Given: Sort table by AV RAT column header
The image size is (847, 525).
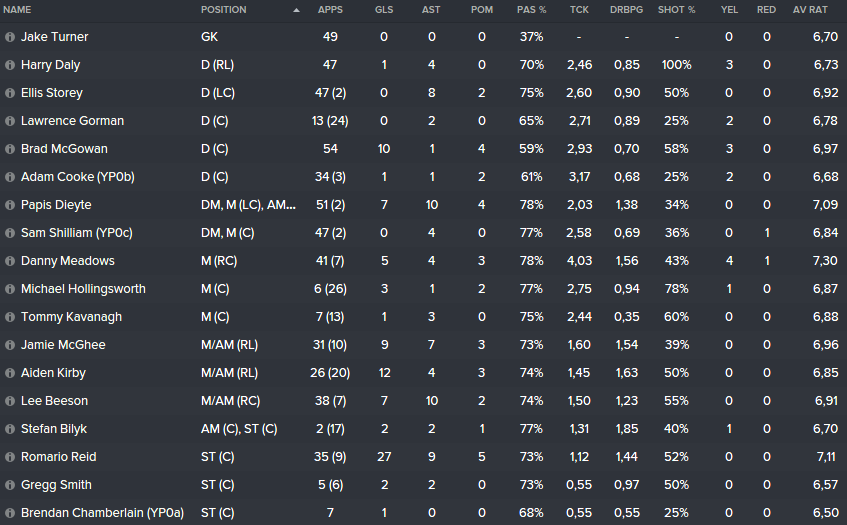Looking at the screenshot, I should tap(810, 10).
